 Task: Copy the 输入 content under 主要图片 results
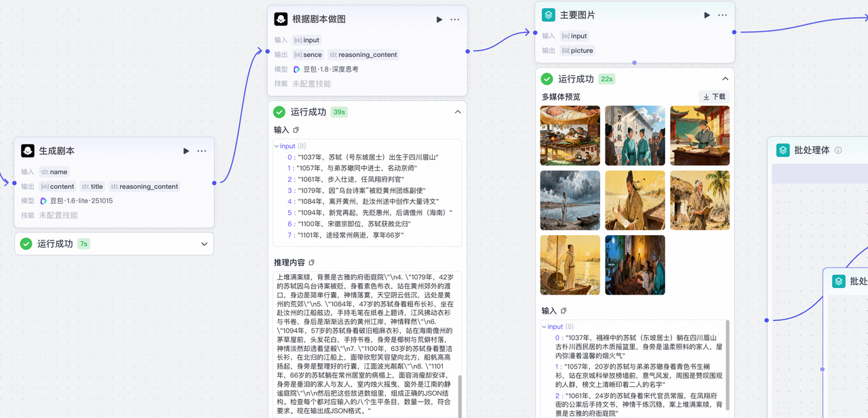564,311
